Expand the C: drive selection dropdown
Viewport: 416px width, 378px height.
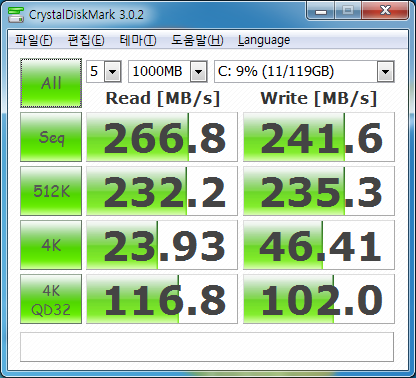pos(386,71)
